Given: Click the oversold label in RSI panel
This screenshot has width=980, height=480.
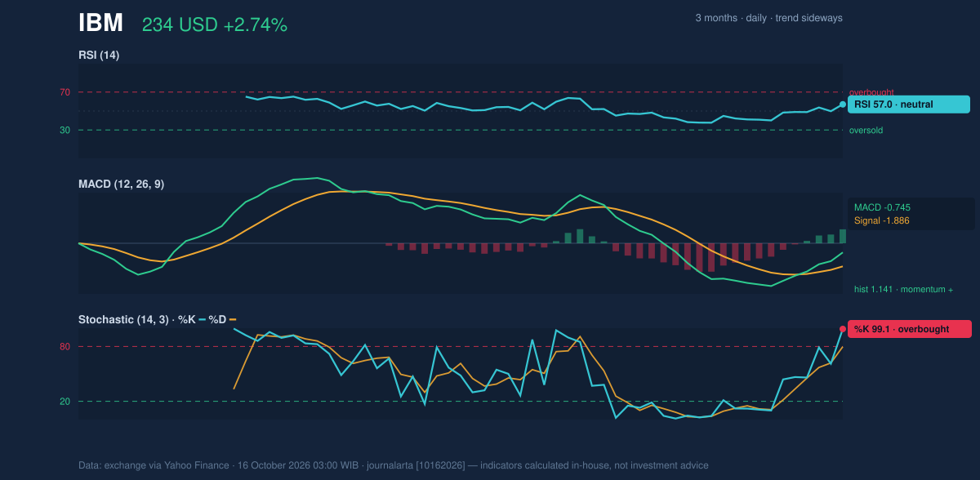Looking at the screenshot, I should click(x=866, y=130).
